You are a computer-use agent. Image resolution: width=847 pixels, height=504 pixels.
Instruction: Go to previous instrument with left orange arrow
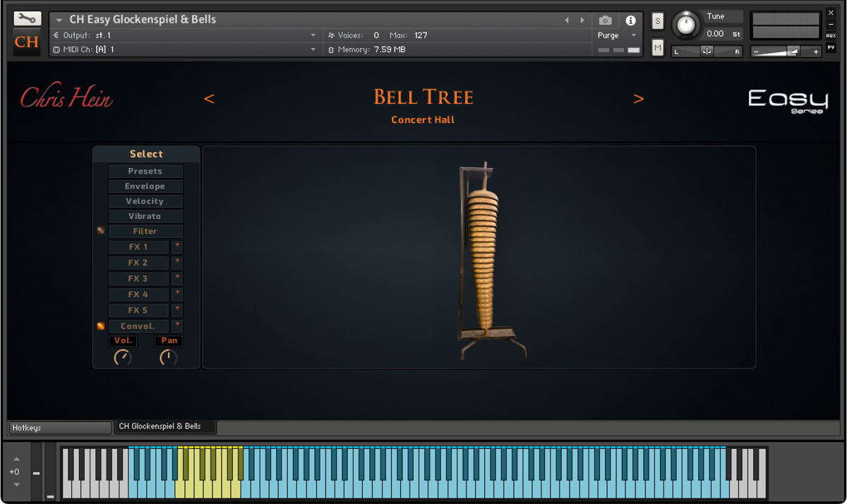(209, 99)
